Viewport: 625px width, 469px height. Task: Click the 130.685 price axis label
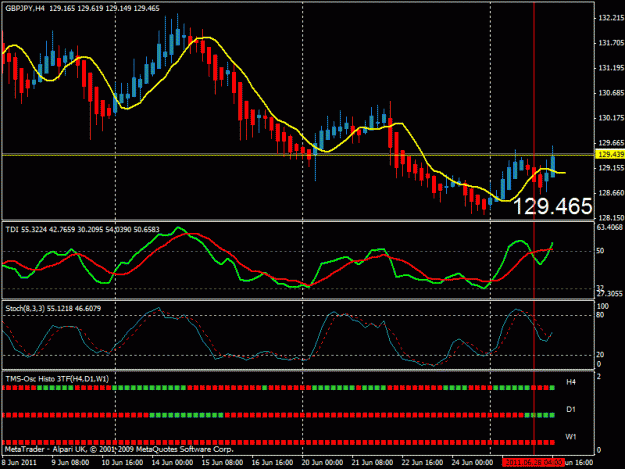(x=611, y=93)
